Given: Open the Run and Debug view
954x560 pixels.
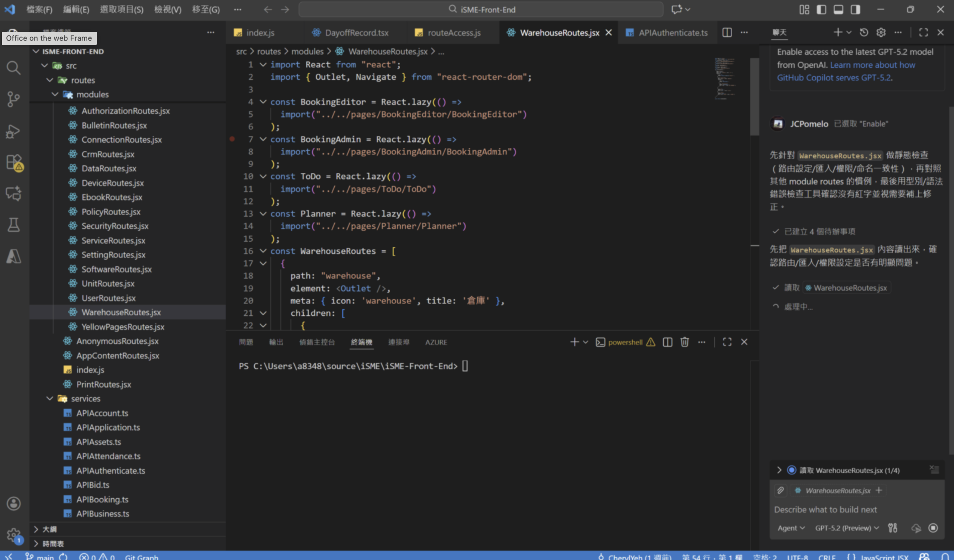Looking at the screenshot, I should 14,131.
